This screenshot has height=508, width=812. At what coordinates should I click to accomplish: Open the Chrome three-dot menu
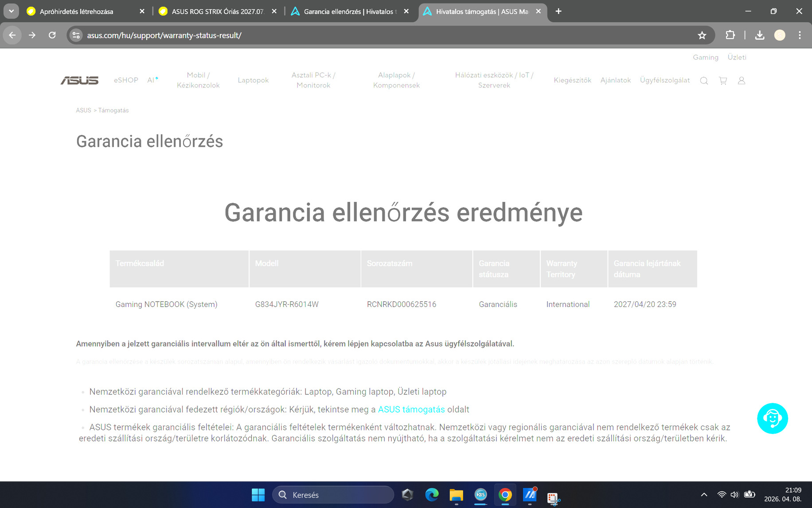(x=800, y=35)
